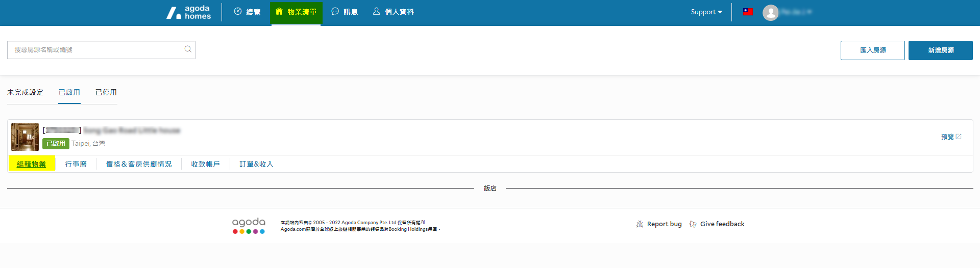Open the 個人資料 profile tab

pos(393,12)
